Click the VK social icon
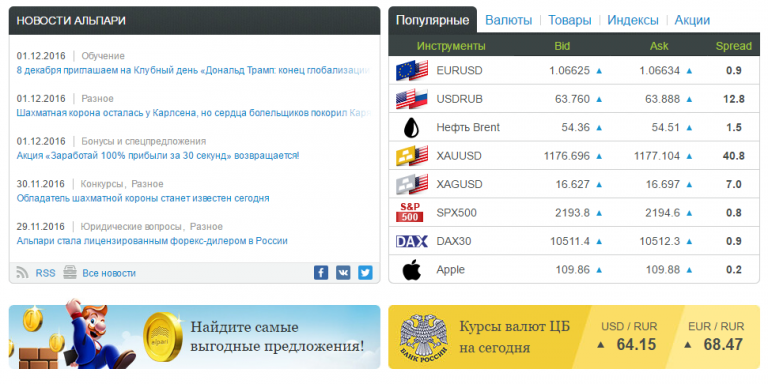The image size is (768, 384). (343, 272)
